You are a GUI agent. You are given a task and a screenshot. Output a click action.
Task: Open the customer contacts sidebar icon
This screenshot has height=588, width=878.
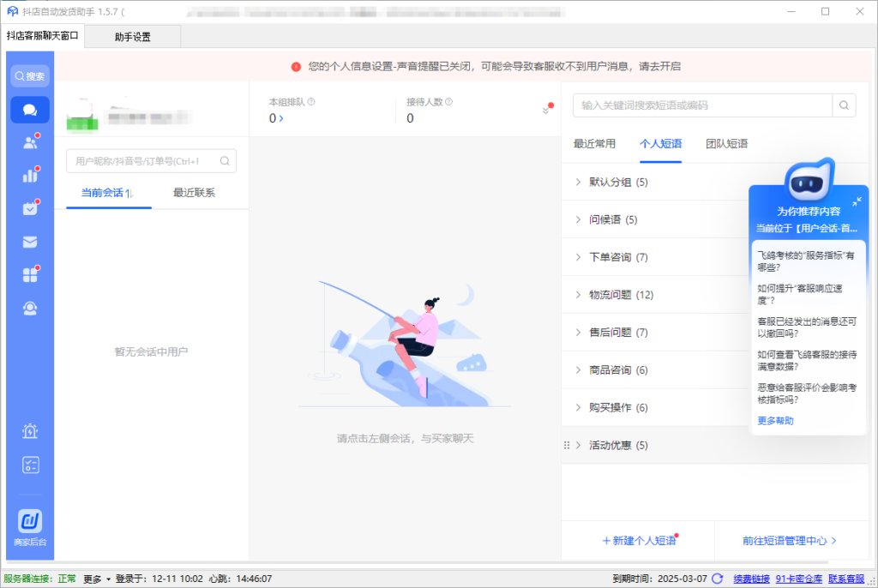click(x=30, y=143)
